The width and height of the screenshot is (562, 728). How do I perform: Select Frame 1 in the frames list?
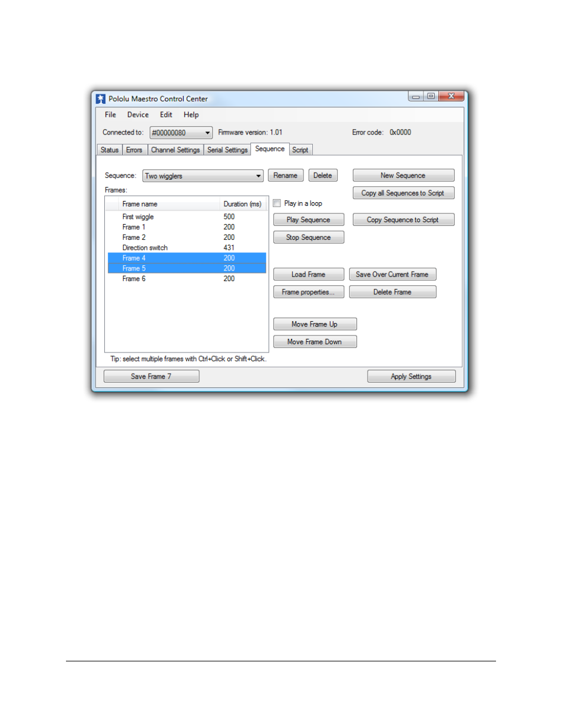coord(187,227)
